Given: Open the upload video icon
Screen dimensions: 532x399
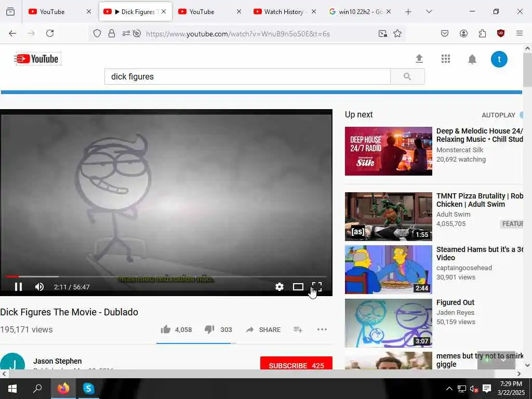Looking at the screenshot, I should point(419,59).
